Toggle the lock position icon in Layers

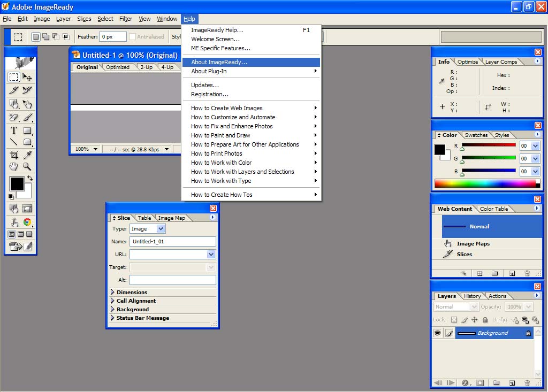click(475, 320)
